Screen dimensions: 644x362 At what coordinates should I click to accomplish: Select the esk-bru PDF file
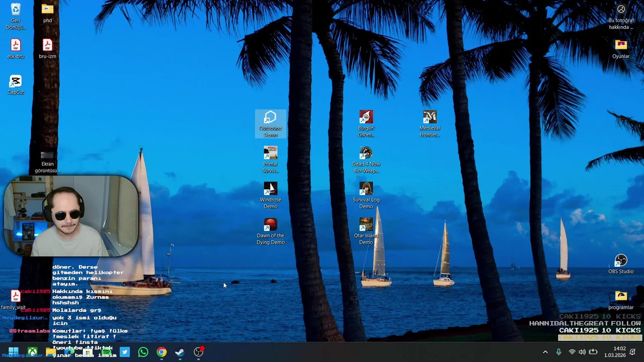click(x=16, y=49)
